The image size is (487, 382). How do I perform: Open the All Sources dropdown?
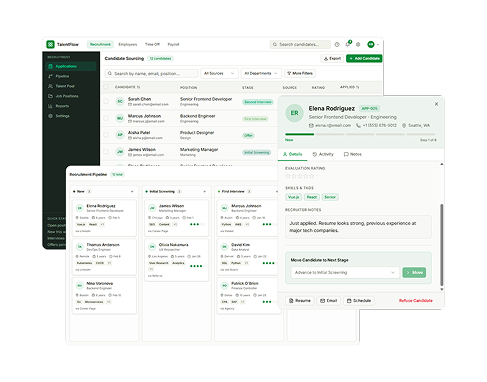tap(219, 73)
